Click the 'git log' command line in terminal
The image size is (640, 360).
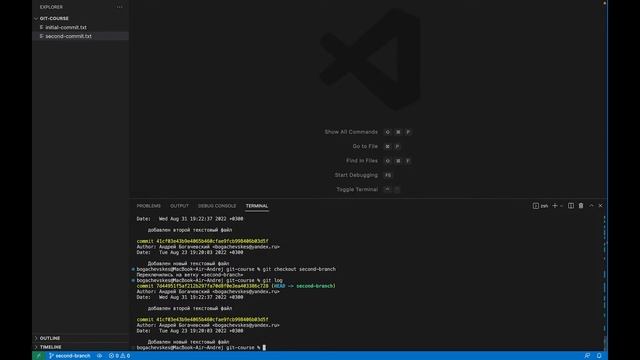tap(209, 280)
